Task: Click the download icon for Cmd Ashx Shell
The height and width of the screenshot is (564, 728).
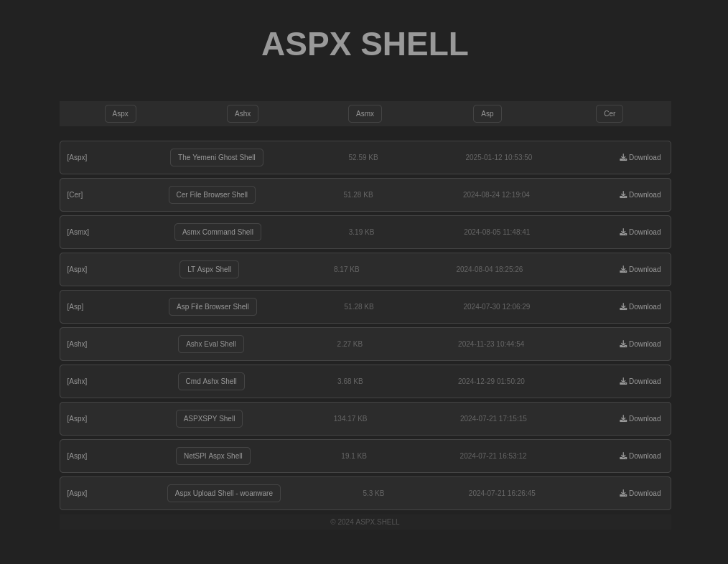Action: (623, 381)
